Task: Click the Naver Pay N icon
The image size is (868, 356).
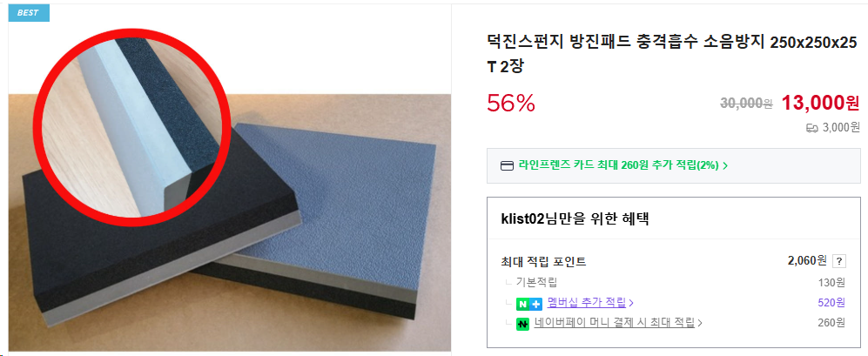Action: (523, 325)
